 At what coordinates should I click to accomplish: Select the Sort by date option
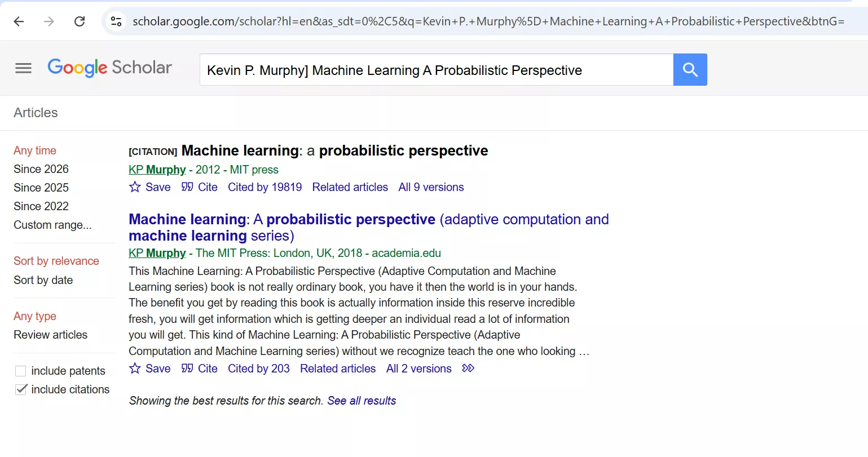pos(43,279)
